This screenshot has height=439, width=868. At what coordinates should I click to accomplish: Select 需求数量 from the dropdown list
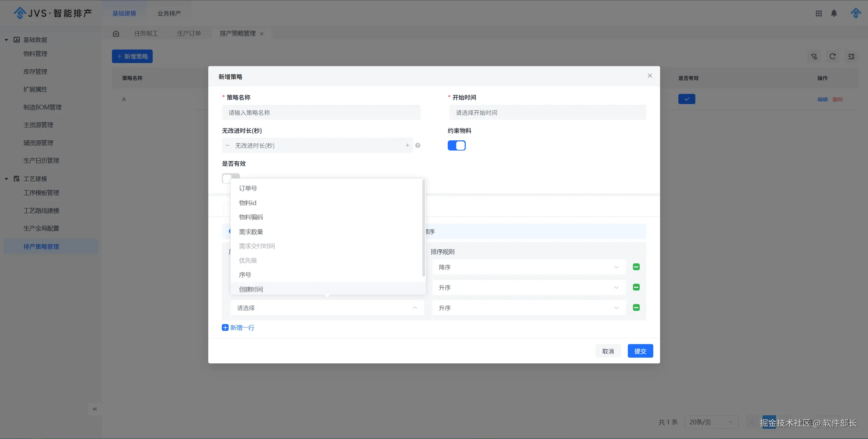coord(251,232)
